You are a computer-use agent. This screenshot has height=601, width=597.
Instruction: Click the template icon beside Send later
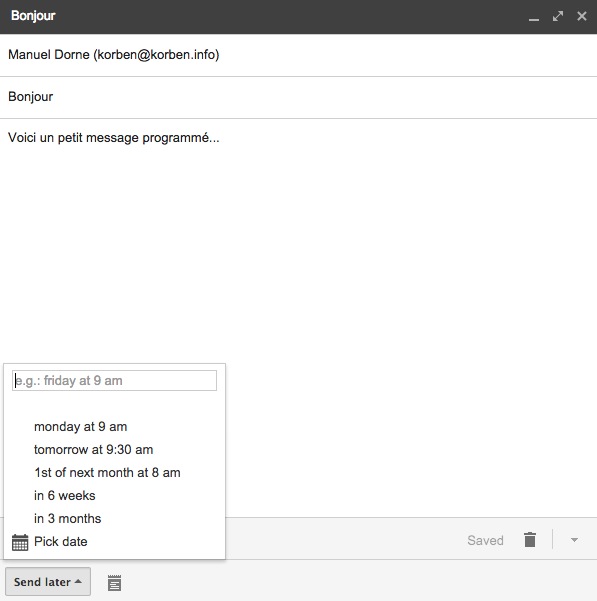114,583
